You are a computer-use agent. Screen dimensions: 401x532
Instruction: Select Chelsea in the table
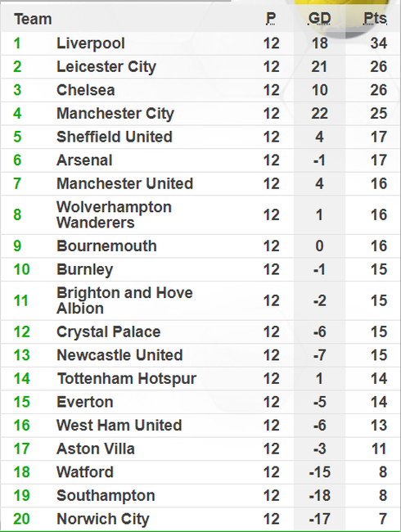pyautogui.click(x=85, y=90)
